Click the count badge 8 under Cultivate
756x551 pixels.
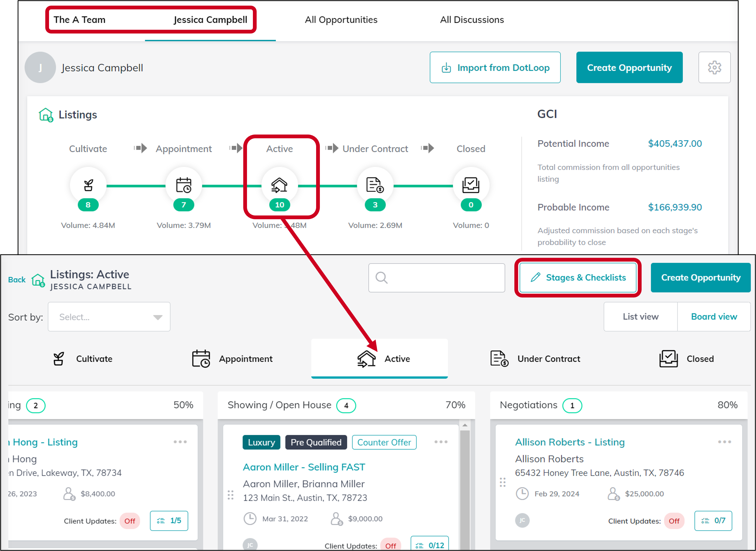click(88, 205)
